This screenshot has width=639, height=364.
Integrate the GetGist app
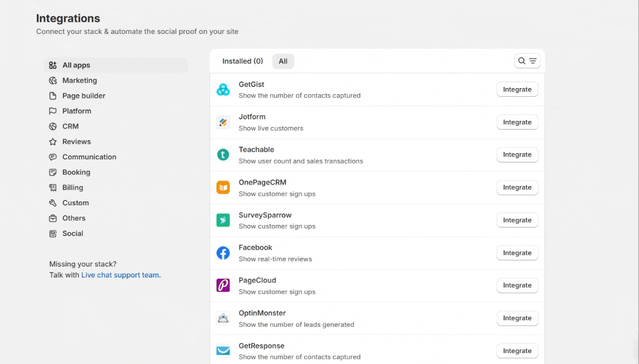[517, 89]
